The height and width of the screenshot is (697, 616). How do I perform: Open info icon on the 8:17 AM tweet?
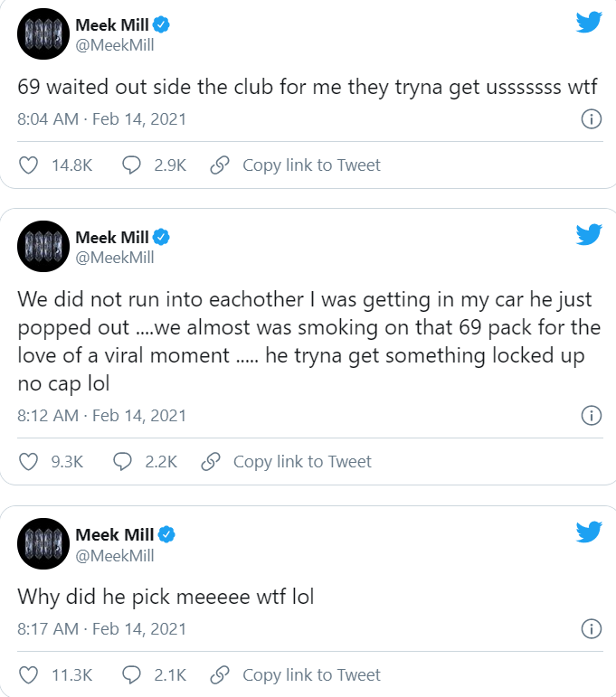(x=591, y=629)
